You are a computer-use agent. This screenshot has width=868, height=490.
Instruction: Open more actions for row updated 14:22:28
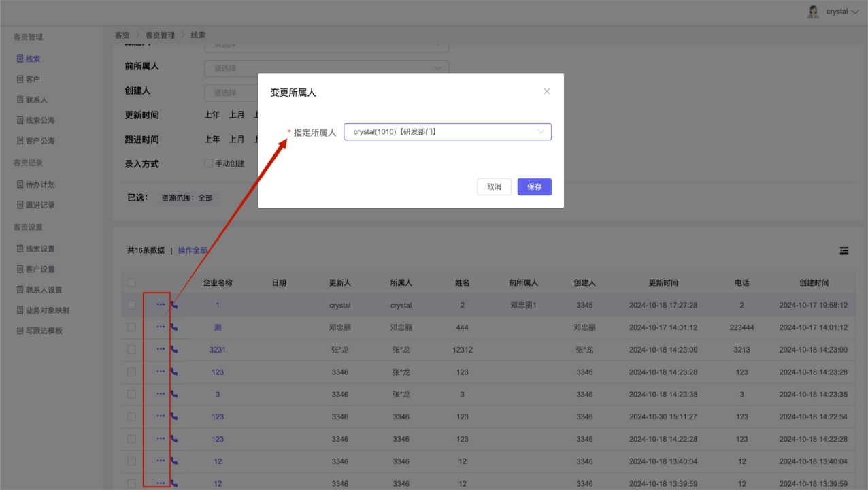pos(161,438)
